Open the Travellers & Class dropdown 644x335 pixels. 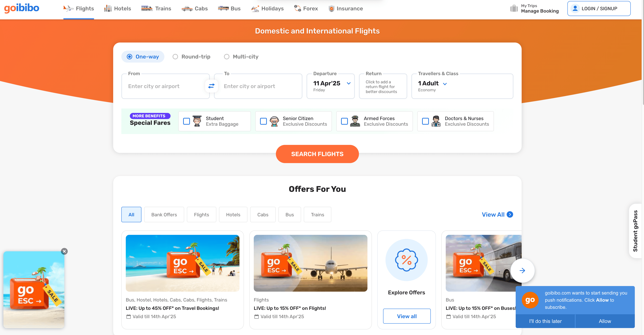point(445,84)
